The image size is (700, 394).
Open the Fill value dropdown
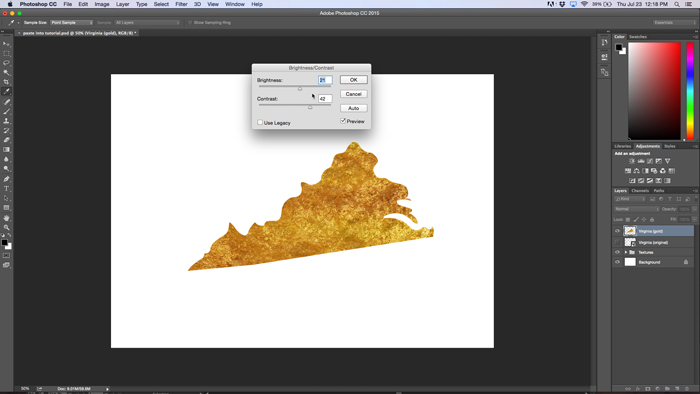point(694,220)
